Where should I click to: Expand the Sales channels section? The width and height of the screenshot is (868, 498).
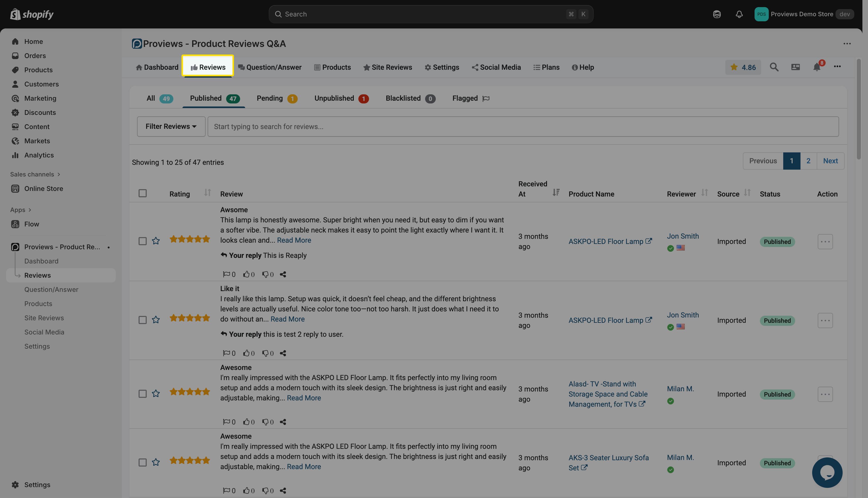click(x=35, y=174)
